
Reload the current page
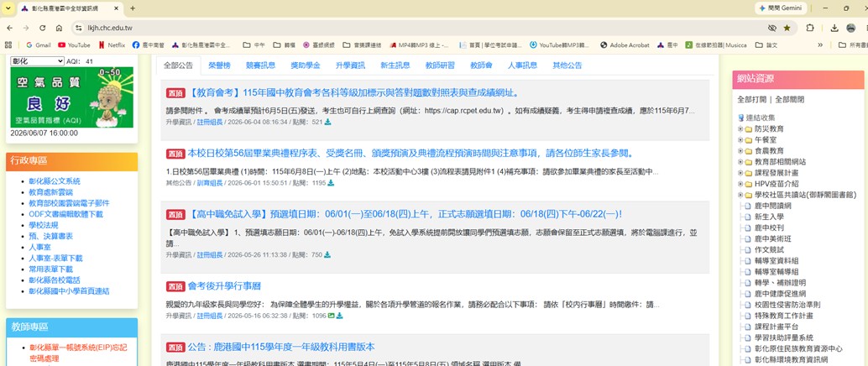click(x=42, y=28)
